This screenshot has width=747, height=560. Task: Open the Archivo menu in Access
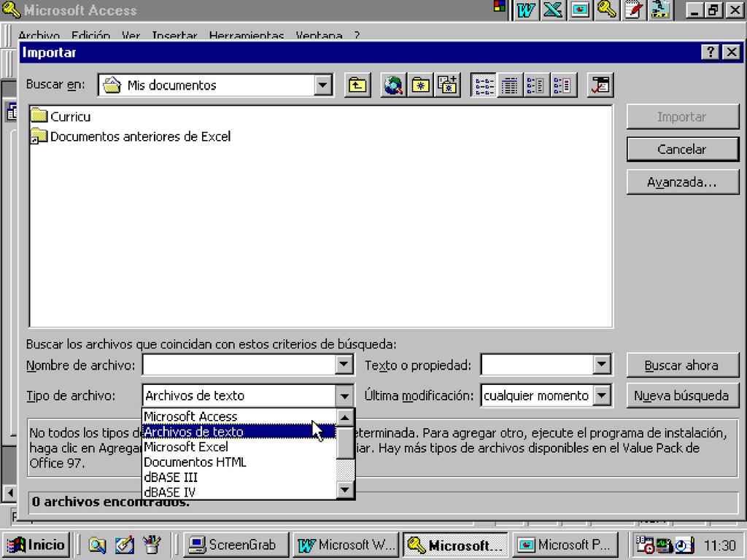pos(39,35)
